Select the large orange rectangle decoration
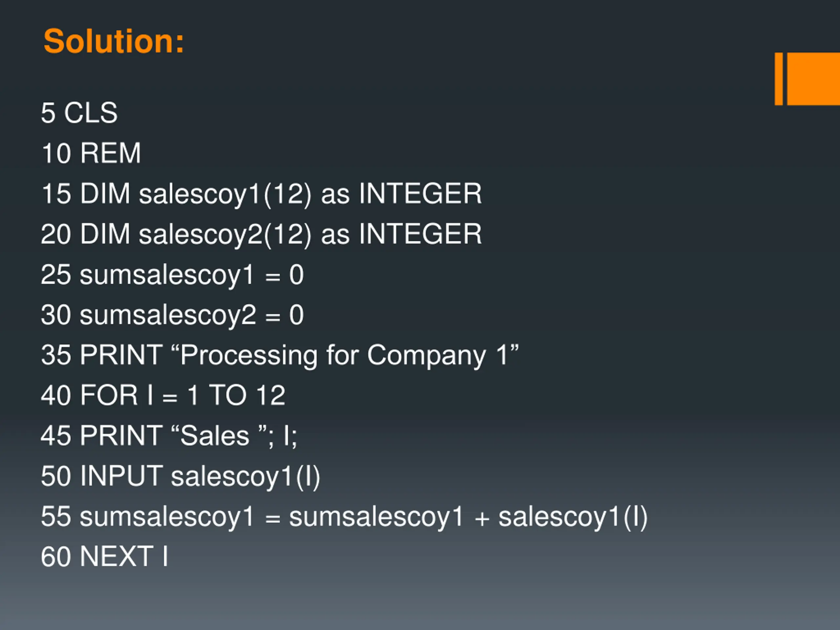 (x=813, y=79)
